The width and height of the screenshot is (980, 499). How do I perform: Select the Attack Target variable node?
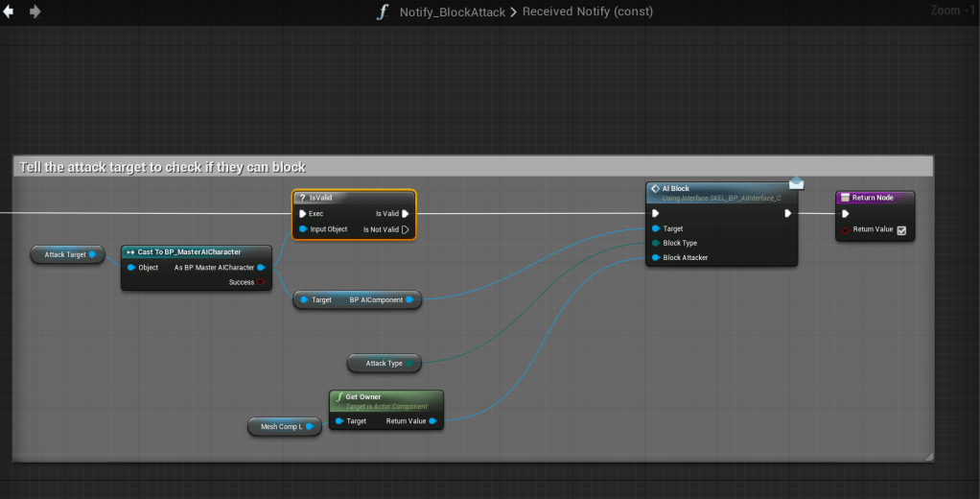(67, 254)
